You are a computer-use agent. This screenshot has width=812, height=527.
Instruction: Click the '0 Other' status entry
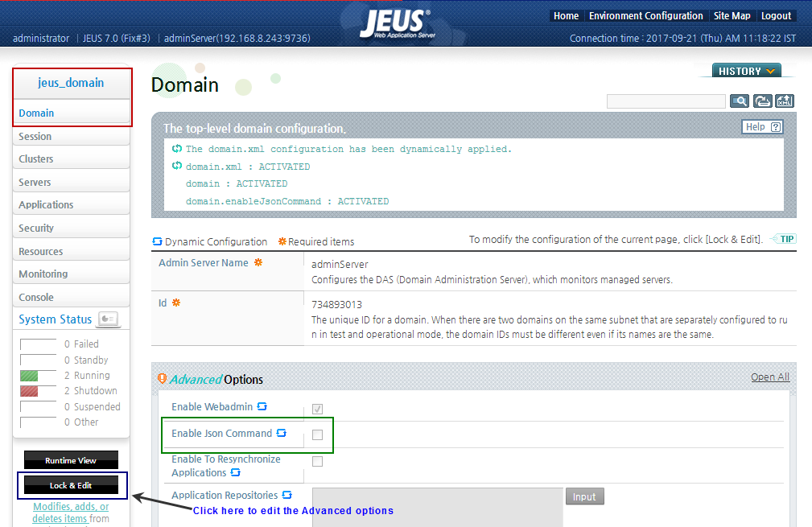click(81, 422)
